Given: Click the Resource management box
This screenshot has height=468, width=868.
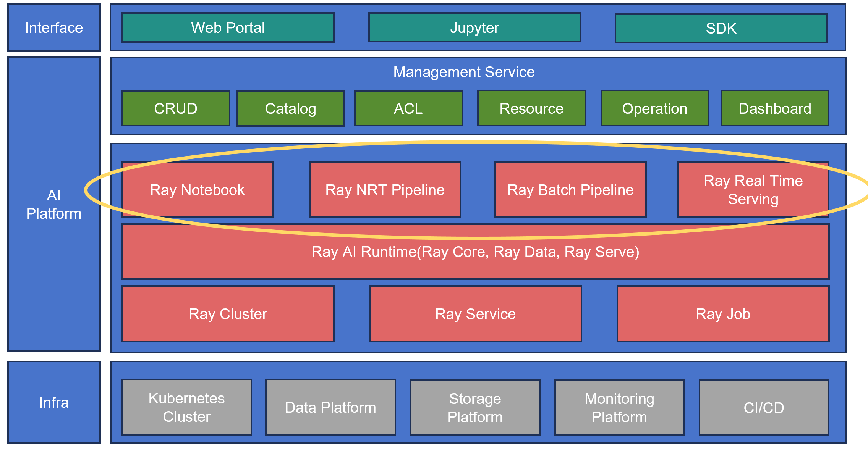Looking at the screenshot, I should [531, 108].
